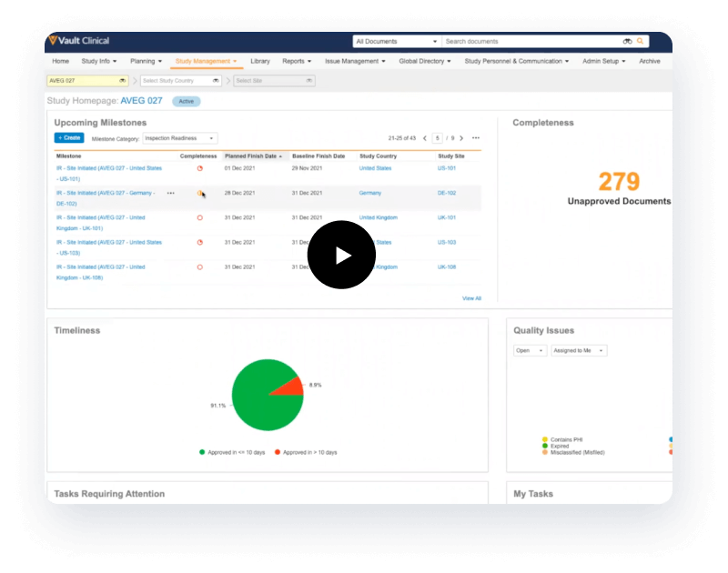Screen dimensions: 728x573
Task: Open the Open status filter dropdown
Action: click(530, 350)
